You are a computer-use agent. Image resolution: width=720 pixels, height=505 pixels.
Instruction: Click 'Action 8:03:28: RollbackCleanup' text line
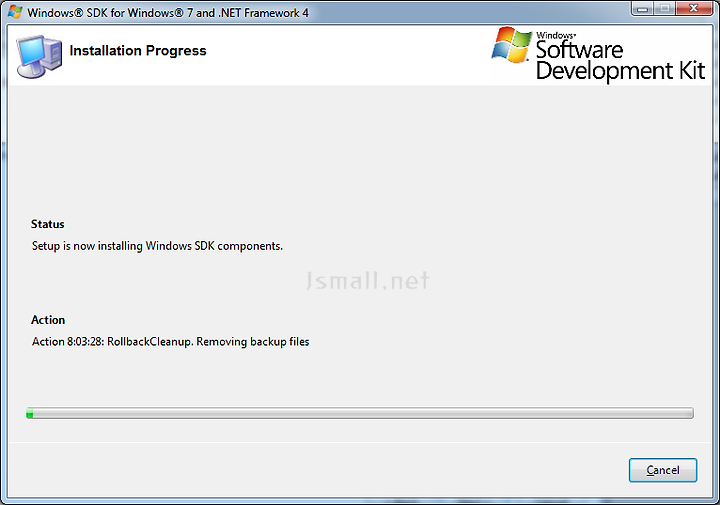[x=170, y=342]
